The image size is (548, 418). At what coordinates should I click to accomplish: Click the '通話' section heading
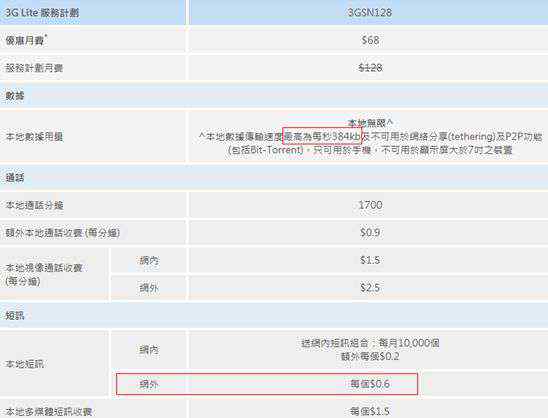(14, 178)
